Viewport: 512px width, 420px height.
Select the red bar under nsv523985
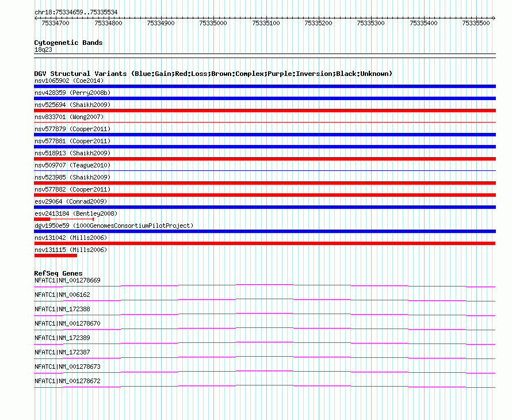click(x=265, y=183)
